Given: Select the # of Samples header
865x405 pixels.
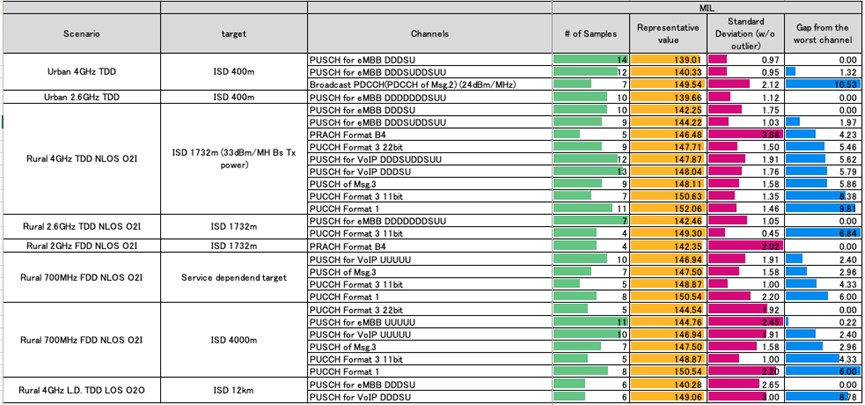Looking at the screenshot, I should pyautogui.click(x=591, y=33).
